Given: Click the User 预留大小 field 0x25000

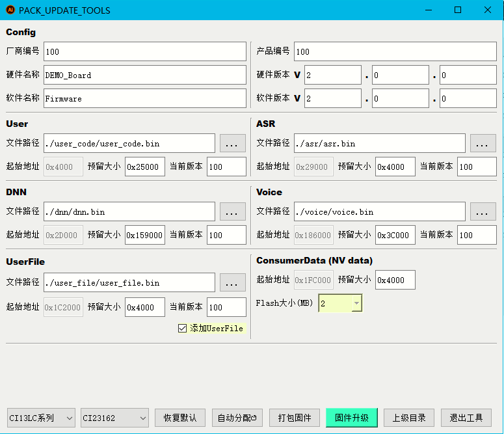Looking at the screenshot, I should pyautogui.click(x=145, y=167).
